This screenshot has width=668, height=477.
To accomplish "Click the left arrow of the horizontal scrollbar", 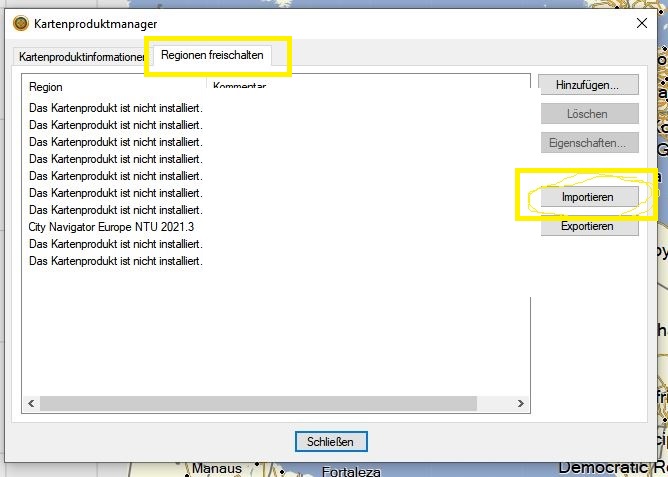I will 30,403.
